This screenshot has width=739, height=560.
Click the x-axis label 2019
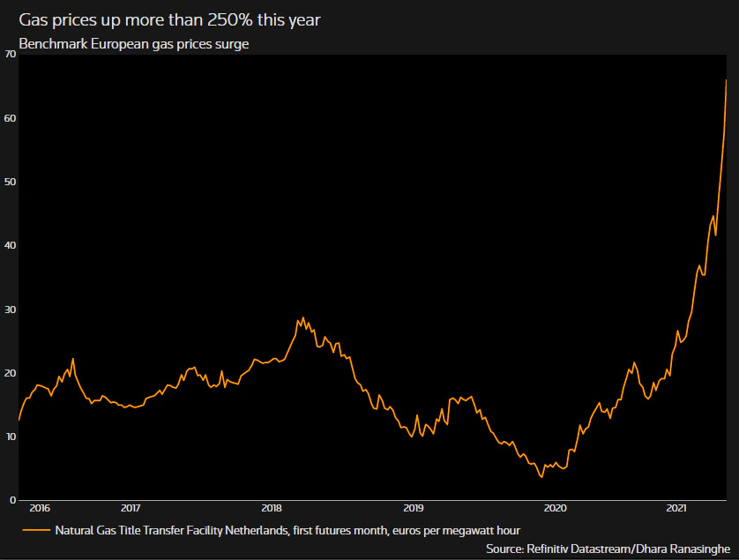point(414,508)
